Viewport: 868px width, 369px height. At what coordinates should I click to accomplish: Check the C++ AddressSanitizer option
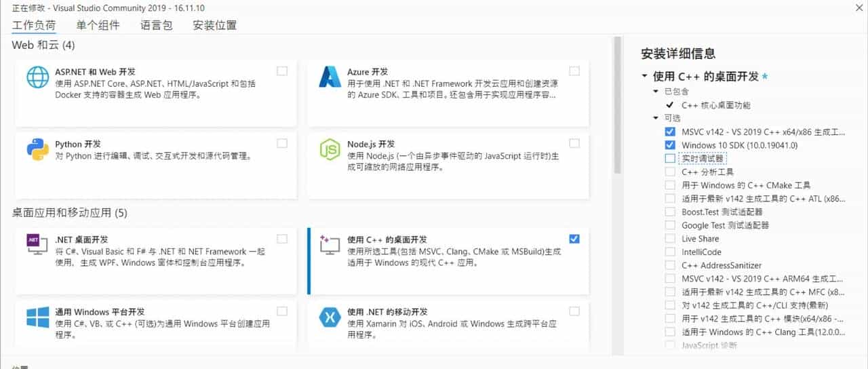click(x=670, y=265)
